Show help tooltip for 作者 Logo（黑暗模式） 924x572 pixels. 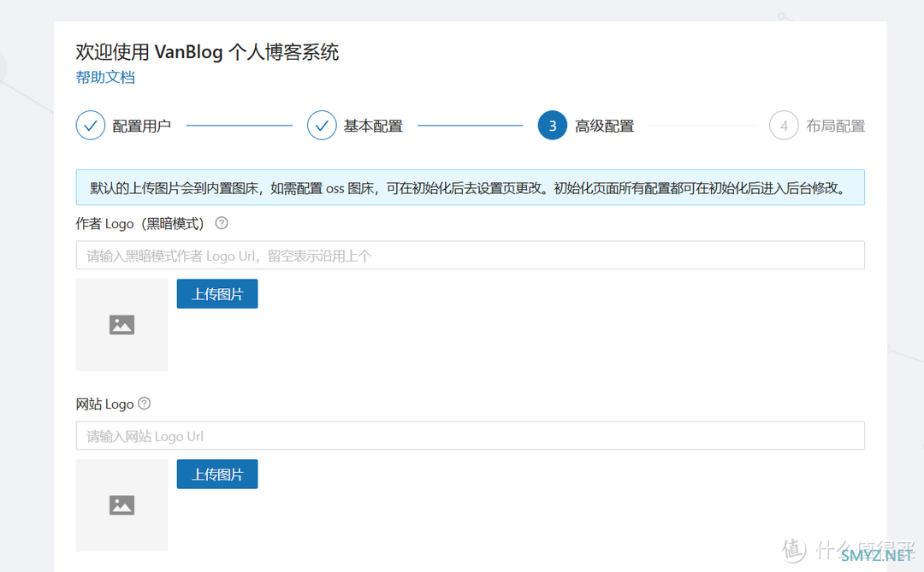point(222,223)
